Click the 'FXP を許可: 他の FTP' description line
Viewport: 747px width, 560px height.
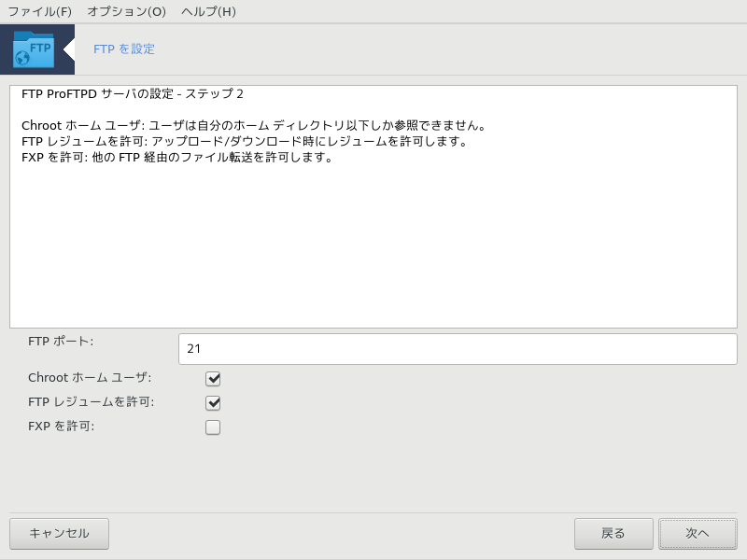point(177,157)
